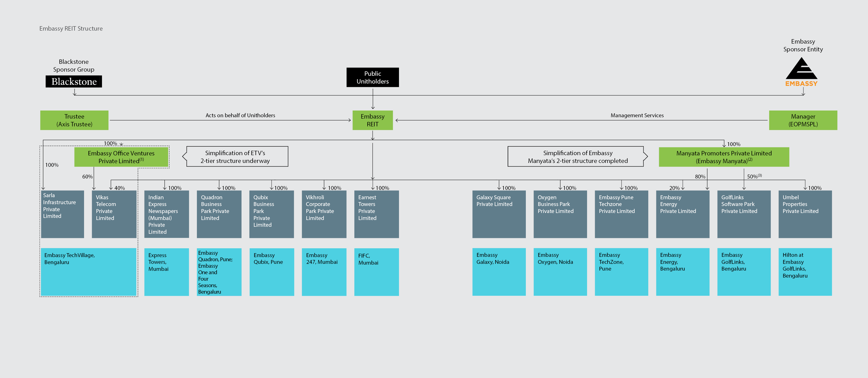Image resolution: width=868 pixels, height=378 pixels.
Task: Click the Blackstone logo
Action: 74,81
